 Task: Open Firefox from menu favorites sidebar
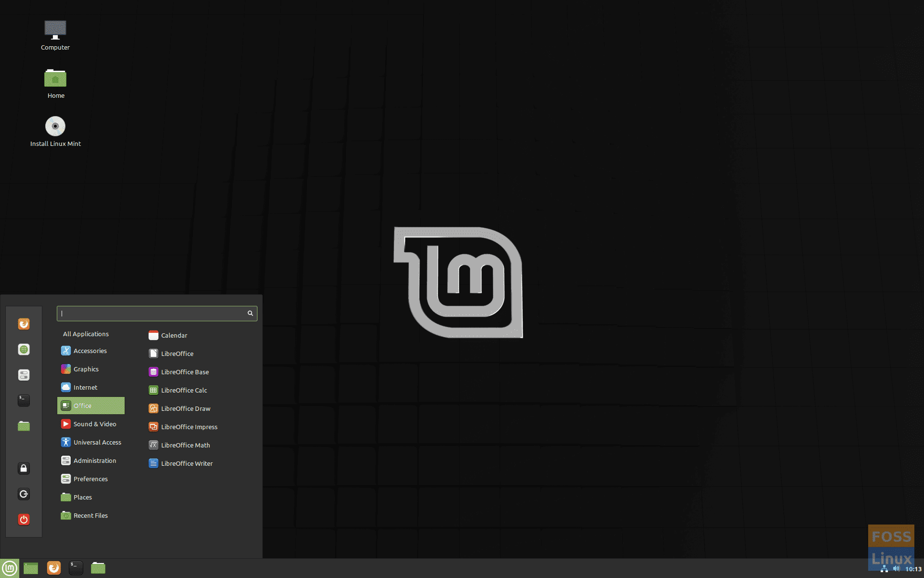coord(24,324)
